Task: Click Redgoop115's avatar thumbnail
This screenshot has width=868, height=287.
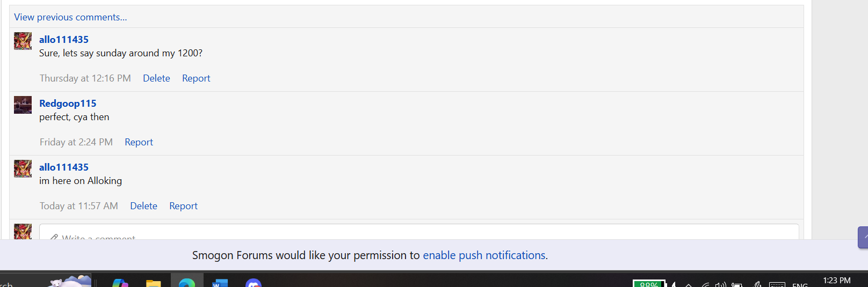Action: coord(23,105)
